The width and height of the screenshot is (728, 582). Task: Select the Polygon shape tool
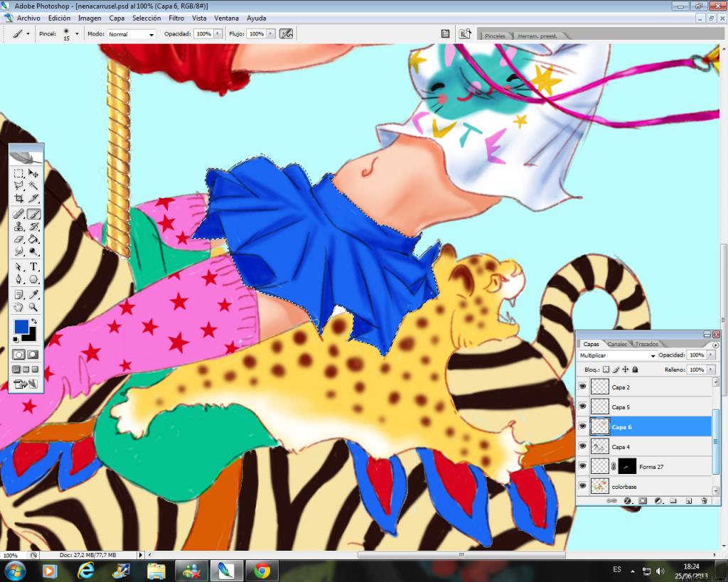coord(33,279)
